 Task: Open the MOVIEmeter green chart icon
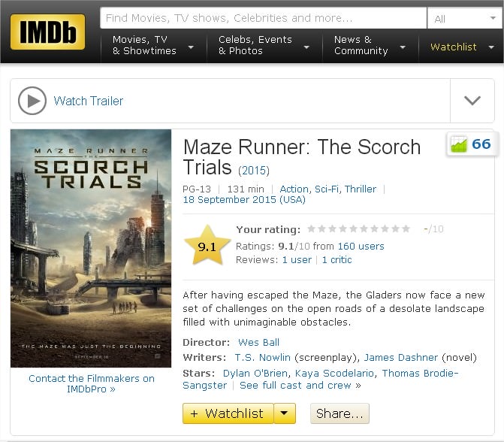point(459,144)
